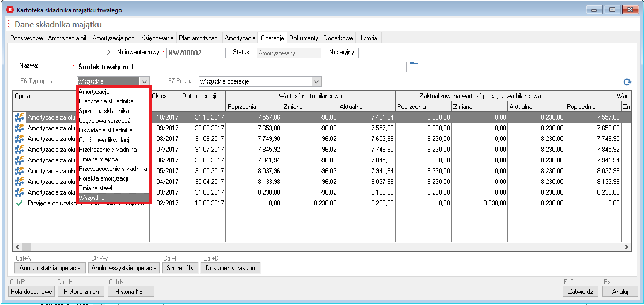Screen dimensions: 644x305
Task: Click the amortization icon in the 06/2017 row
Action: coord(19,160)
